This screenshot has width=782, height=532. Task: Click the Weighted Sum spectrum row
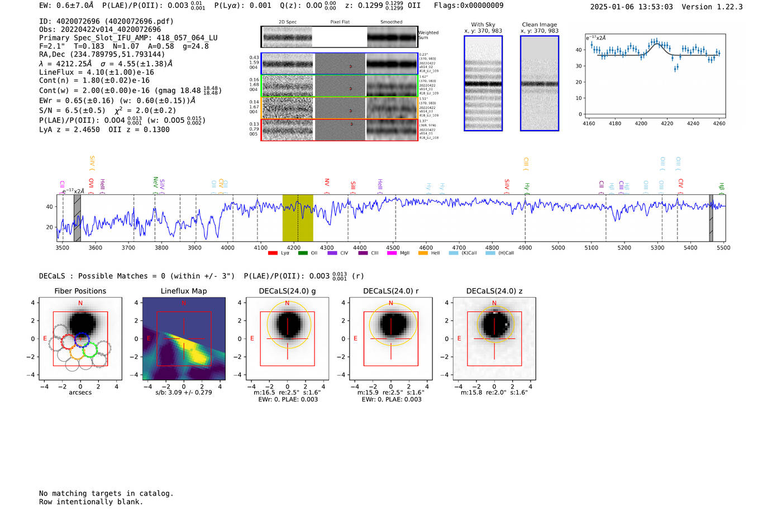pyautogui.click(x=340, y=37)
